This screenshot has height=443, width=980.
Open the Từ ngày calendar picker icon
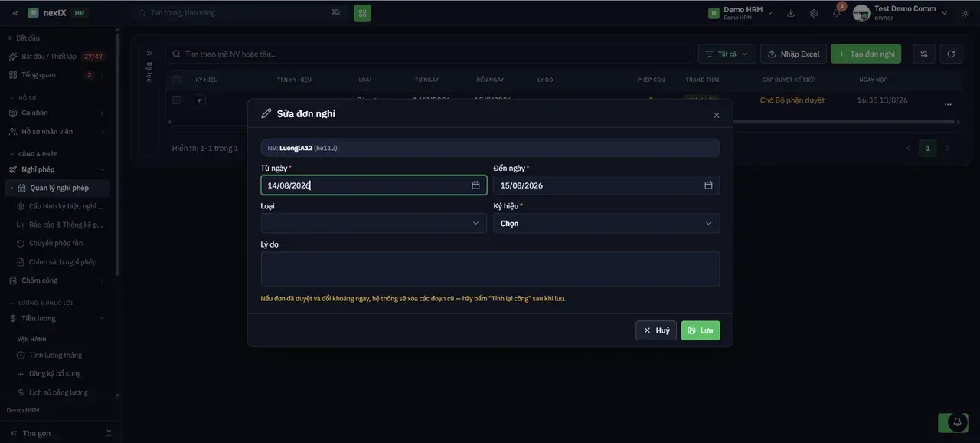click(x=475, y=185)
